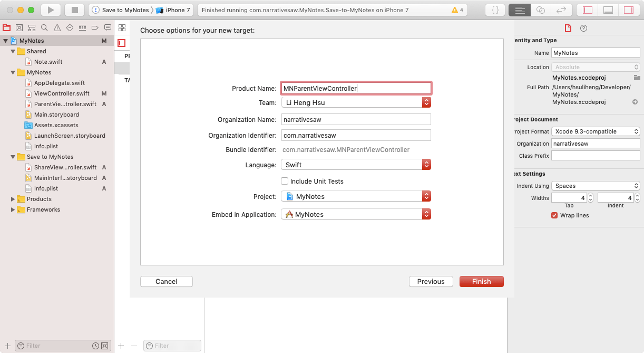Add a new target with the plus button

click(x=121, y=346)
